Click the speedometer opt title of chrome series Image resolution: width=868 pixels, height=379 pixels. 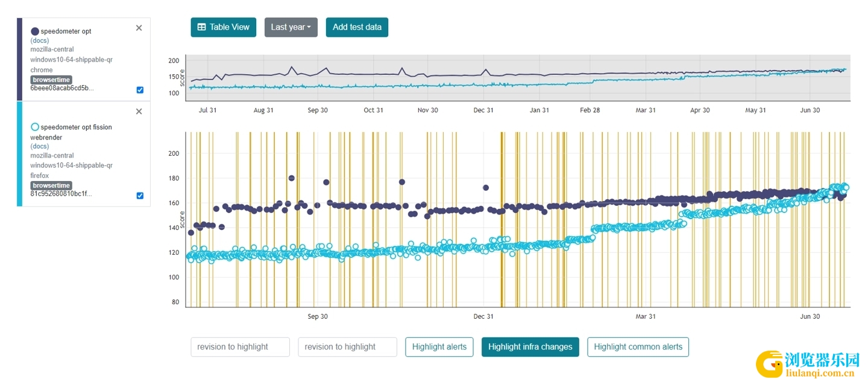pos(66,31)
